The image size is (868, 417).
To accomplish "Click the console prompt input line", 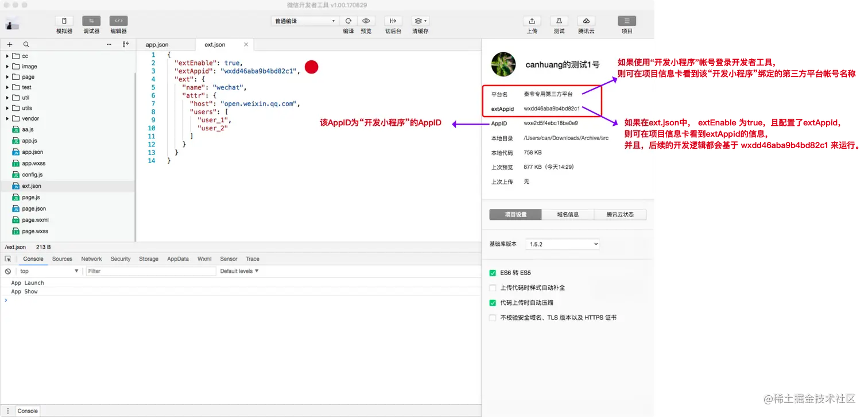I will [241, 300].
